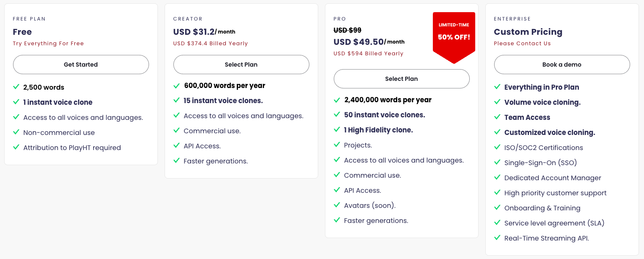
Task: Click the checkmark next to Team Access
Action: coord(497,117)
